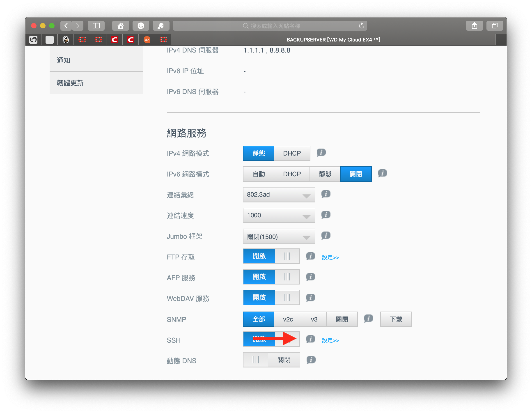Select the BACKUPSERVER WD My Cloud tab
Screen dimensions: 532x413
(x=333, y=40)
